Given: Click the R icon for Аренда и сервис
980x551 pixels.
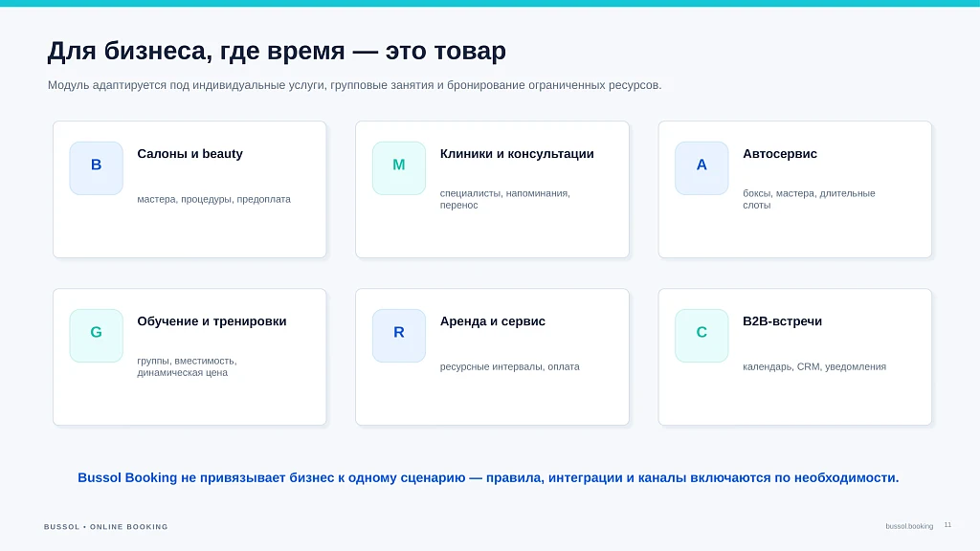Looking at the screenshot, I should 399,336.
